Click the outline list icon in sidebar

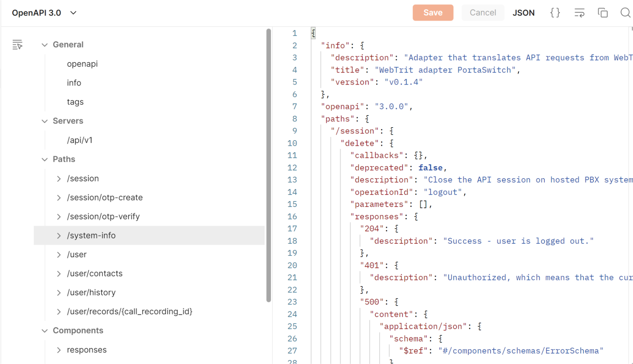point(17,45)
